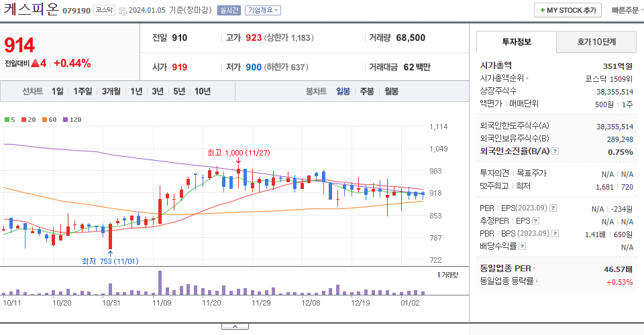Click the 동일업종 등락률 value +0.53%
Screen dimensions: 644x335
620,282
